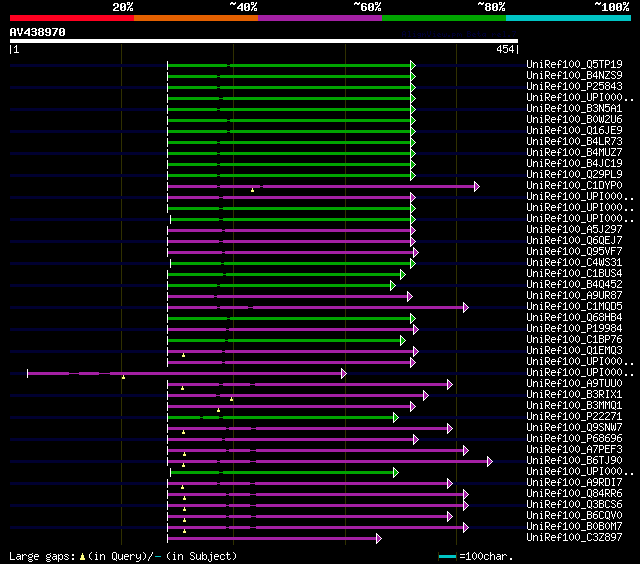
Task: Click the cyan =100char scale bar
Action: (x=447, y=557)
